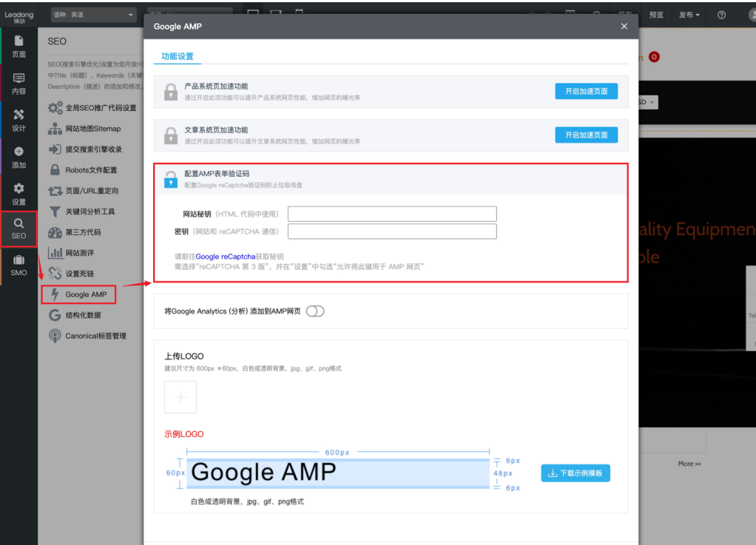Click the upload LOGO plus box
Image resolution: width=756 pixels, height=545 pixels.
[180, 397]
